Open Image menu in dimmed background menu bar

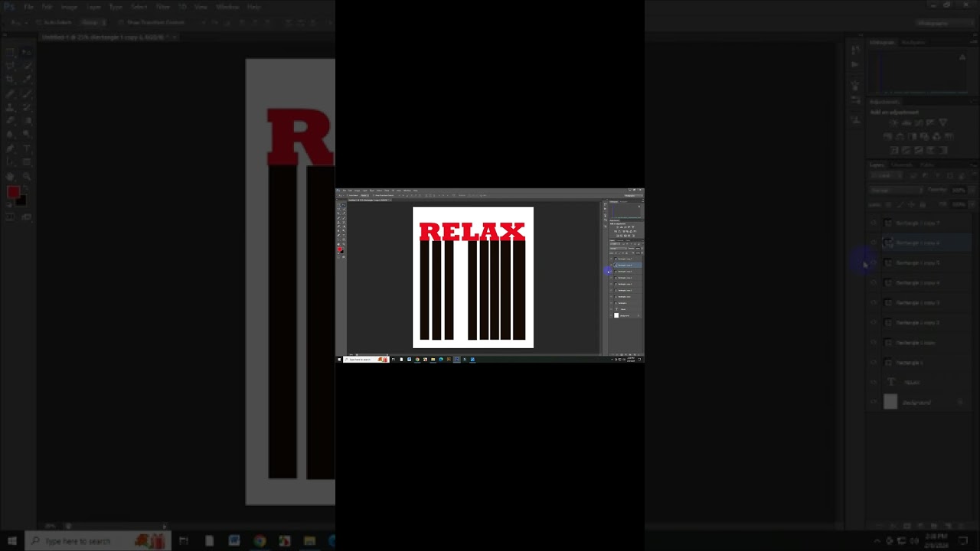[69, 7]
